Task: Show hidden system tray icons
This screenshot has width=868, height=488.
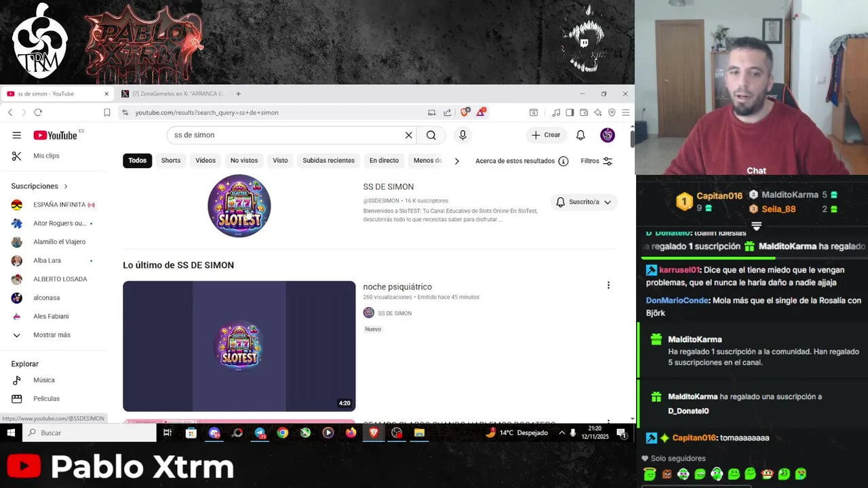Action: pyautogui.click(x=561, y=432)
